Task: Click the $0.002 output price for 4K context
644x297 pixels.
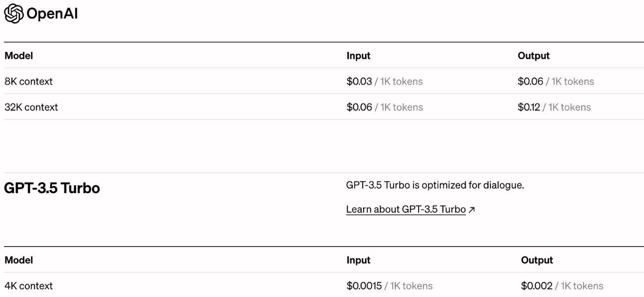Action: pyautogui.click(x=536, y=285)
